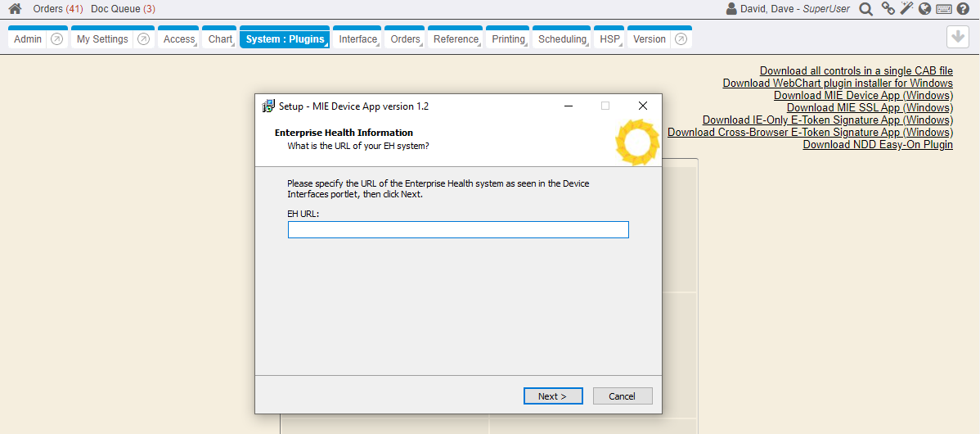The height and width of the screenshot is (434, 980).
Task: Click pop-out arrow next to My Settings
Action: point(143,39)
